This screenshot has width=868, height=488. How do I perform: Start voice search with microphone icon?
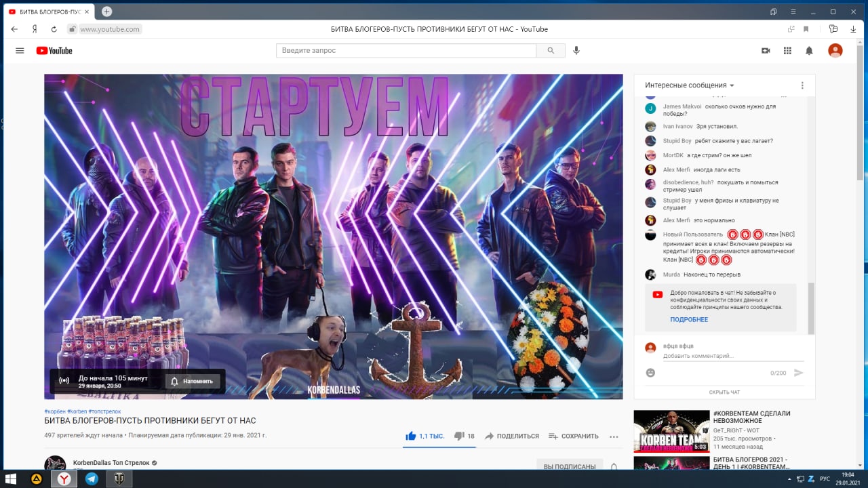coord(576,51)
